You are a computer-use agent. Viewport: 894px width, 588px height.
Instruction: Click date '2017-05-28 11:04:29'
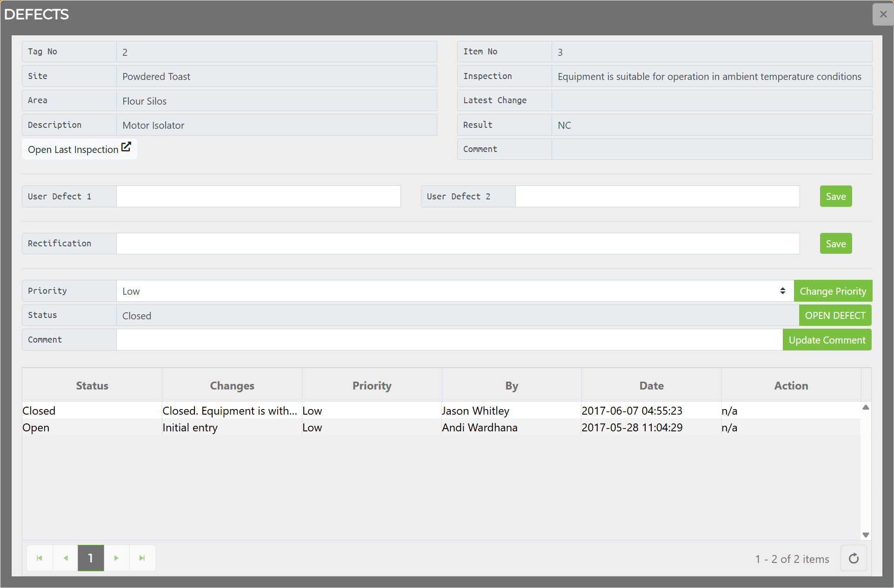(632, 428)
